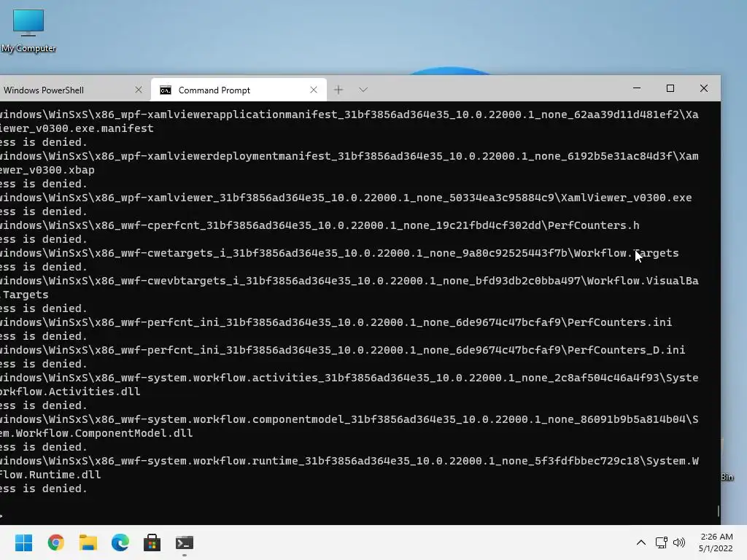Click the terminal vertical scrollbar thumb
The image size is (747, 560).
coord(718,511)
